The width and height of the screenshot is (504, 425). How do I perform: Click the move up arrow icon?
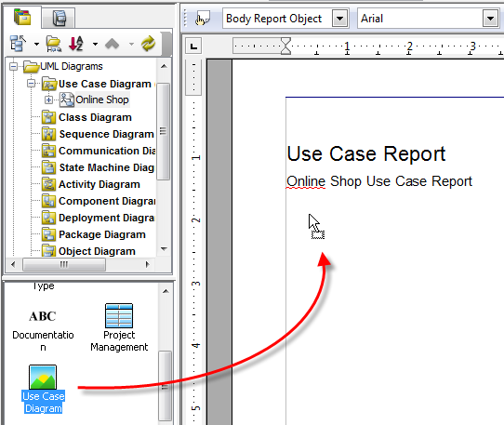pos(113,44)
